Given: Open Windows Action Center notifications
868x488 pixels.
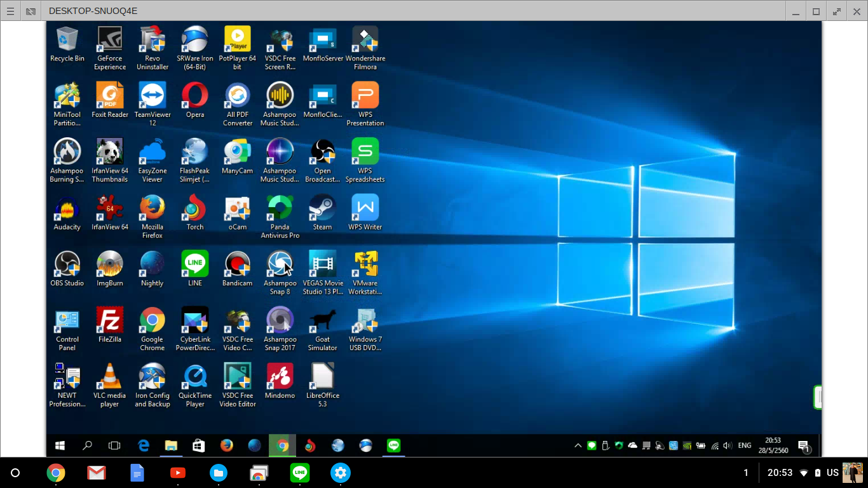Looking at the screenshot, I should [804, 447].
